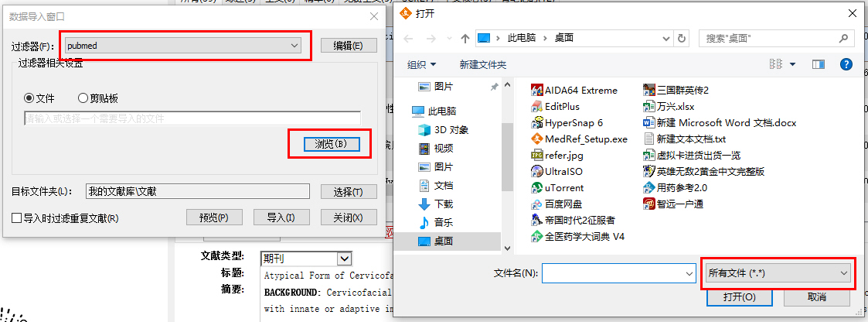Viewport: 868px width, 322px height.
Task: Select the AIDA64 Extreme shortcut icon
Action: click(x=536, y=91)
